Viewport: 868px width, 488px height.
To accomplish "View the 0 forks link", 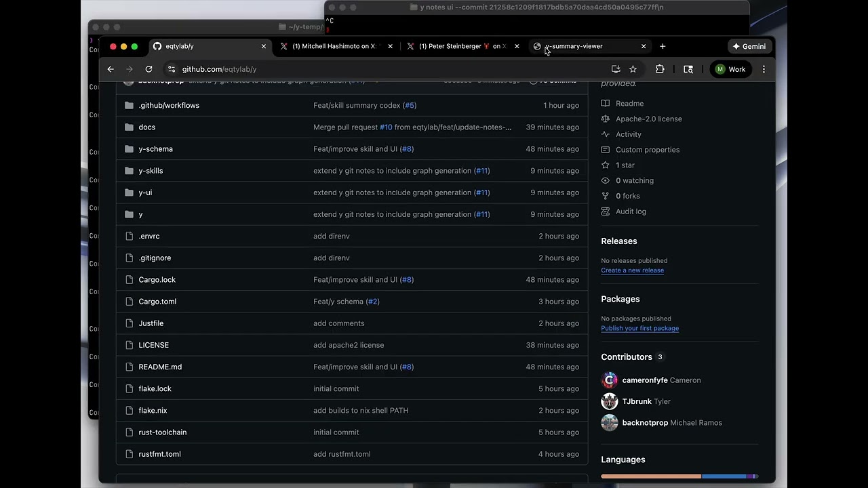I will 627,196.
